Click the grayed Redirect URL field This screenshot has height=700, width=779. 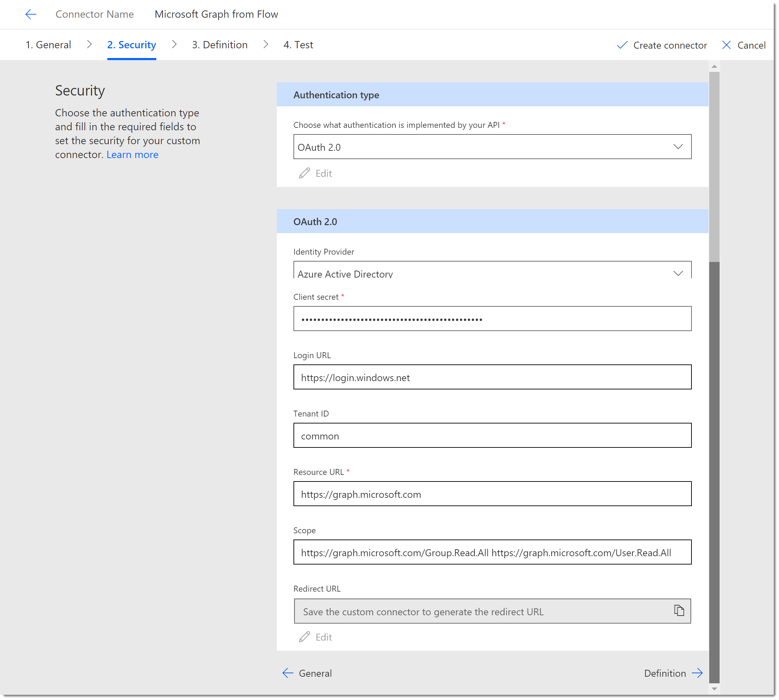492,611
